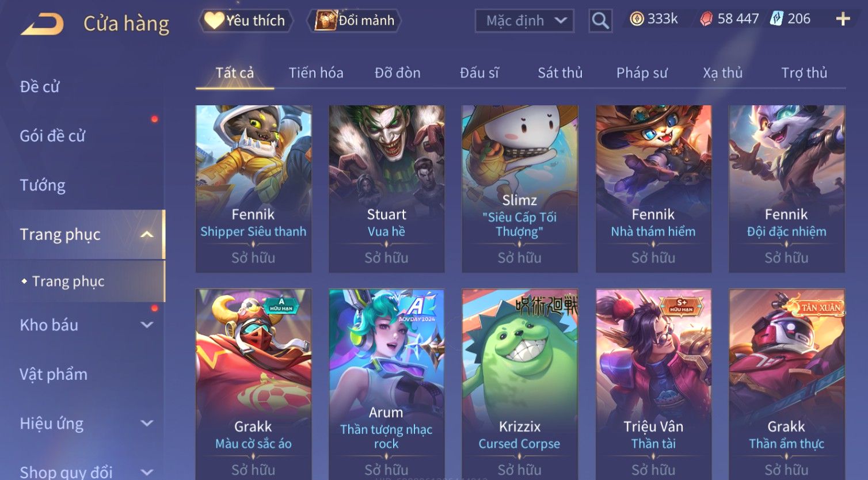This screenshot has width=868, height=480.
Task: Open Gói đề cử in sidebar
Action: pyautogui.click(x=52, y=136)
